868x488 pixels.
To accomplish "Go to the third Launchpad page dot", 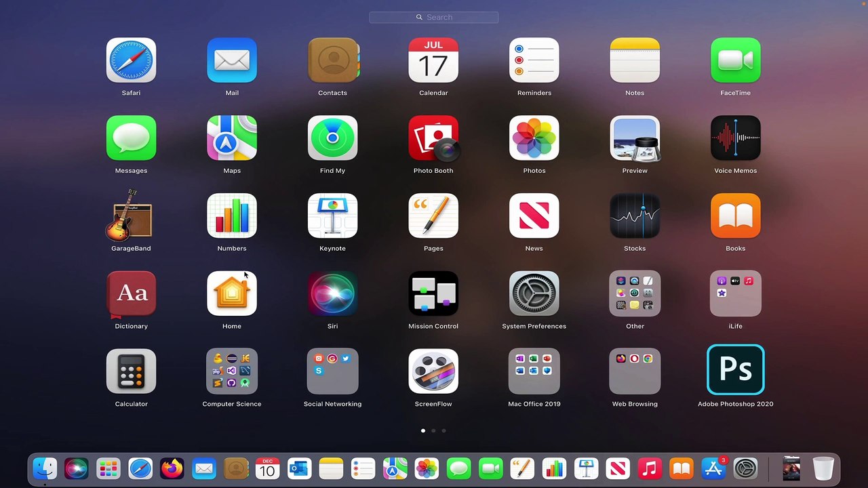I will point(443,430).
